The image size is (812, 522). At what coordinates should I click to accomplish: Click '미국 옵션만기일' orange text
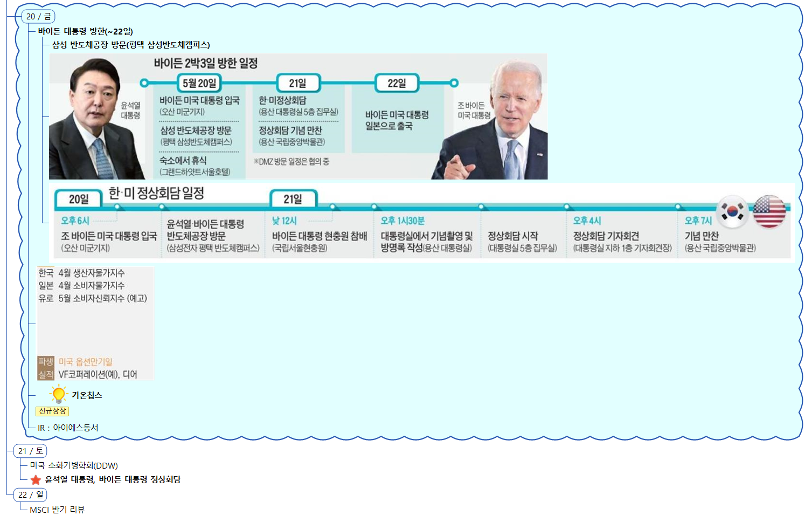pyautogui.click(x=85, y=361)
